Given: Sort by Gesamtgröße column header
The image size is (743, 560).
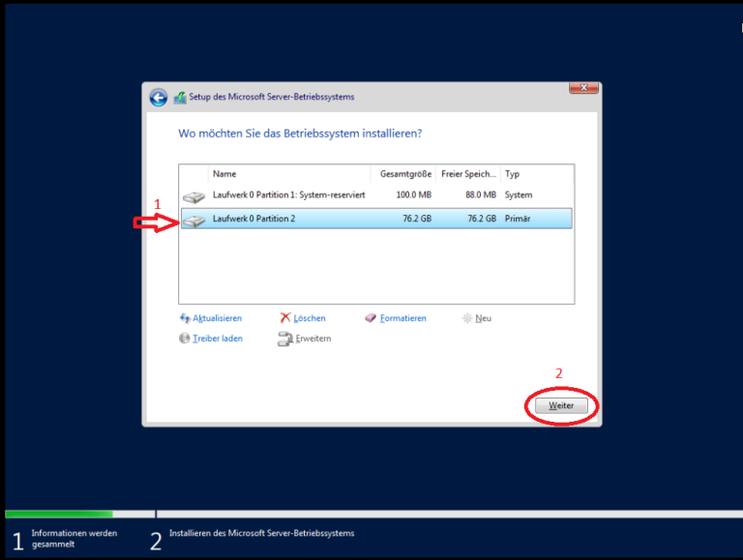Looking at the screenshot, I should 403,174.
